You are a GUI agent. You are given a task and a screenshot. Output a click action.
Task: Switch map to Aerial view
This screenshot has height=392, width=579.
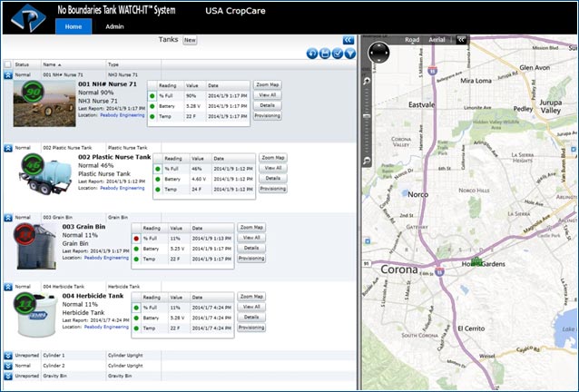(437, 40)
